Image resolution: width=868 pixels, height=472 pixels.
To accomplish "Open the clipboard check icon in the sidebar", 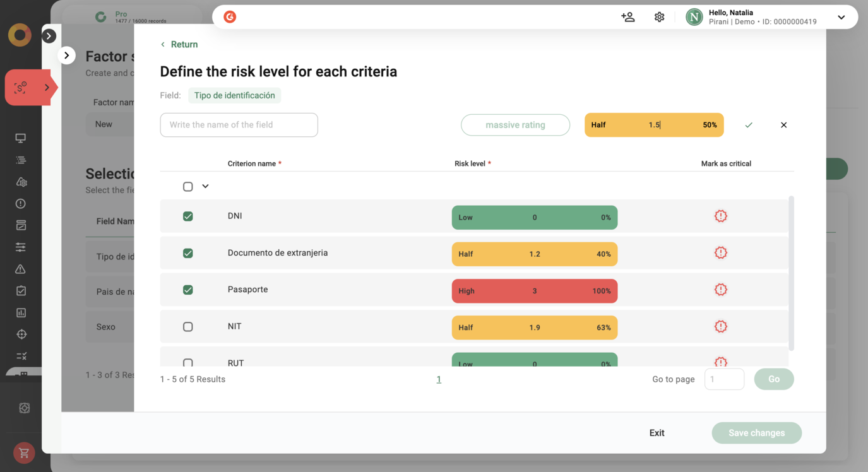I will click(x=21, y=291).
